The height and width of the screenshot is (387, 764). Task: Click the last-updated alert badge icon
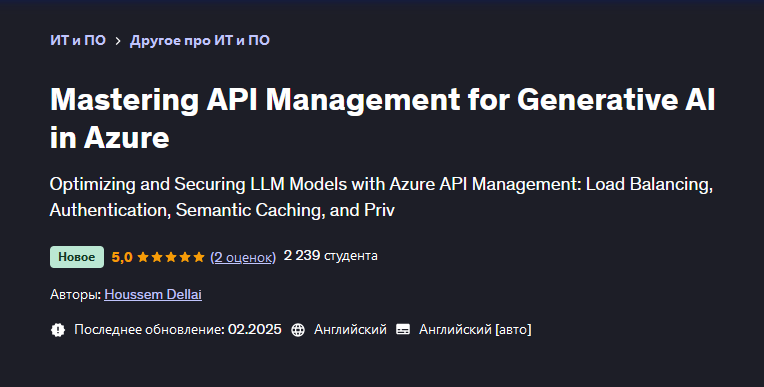click(57, 330)
